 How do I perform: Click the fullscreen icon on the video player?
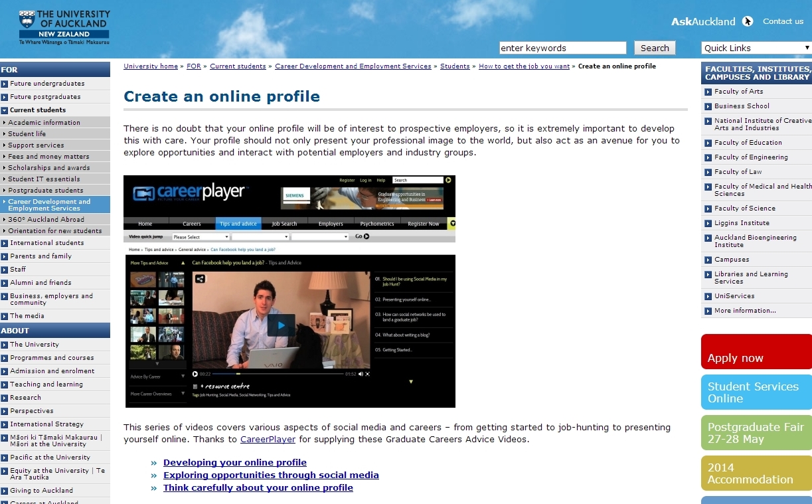coord(367,374)
